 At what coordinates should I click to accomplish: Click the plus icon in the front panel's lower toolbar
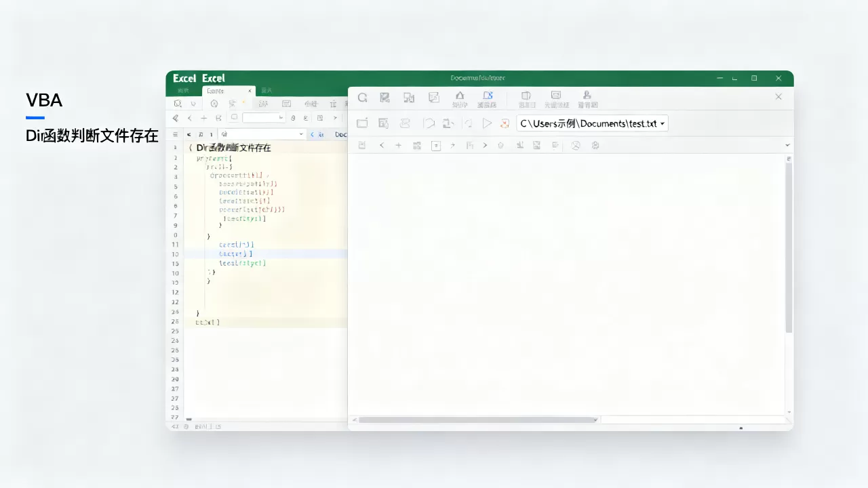pyautogui.click(x=398, y=145)
